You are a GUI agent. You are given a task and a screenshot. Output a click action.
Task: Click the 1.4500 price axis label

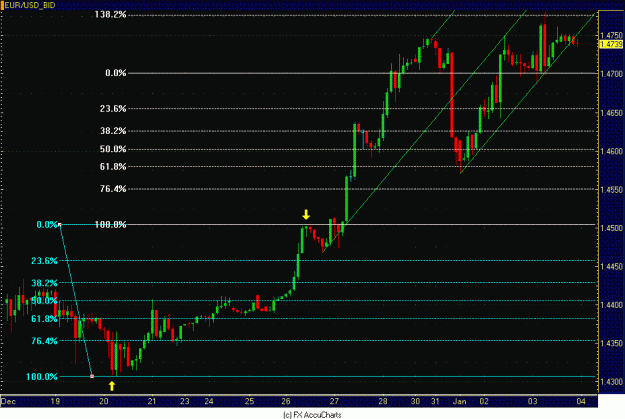611,228
